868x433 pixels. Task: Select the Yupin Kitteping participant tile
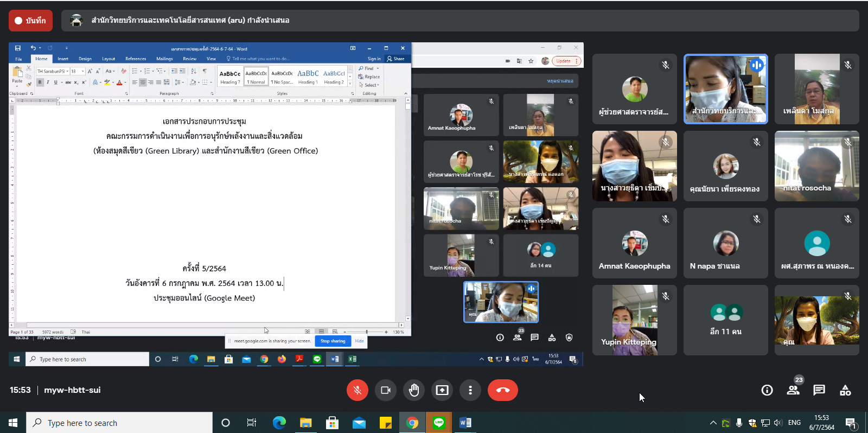click(635, 320)
